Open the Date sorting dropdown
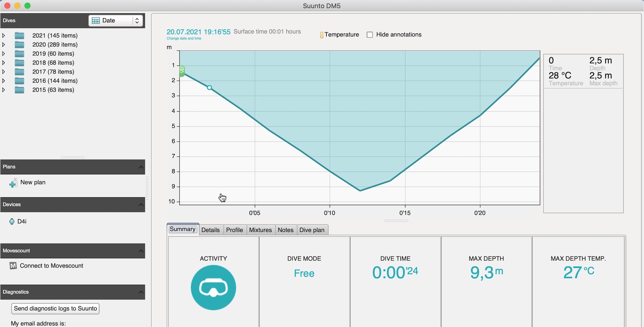644x327 pixels. (115, 21)
